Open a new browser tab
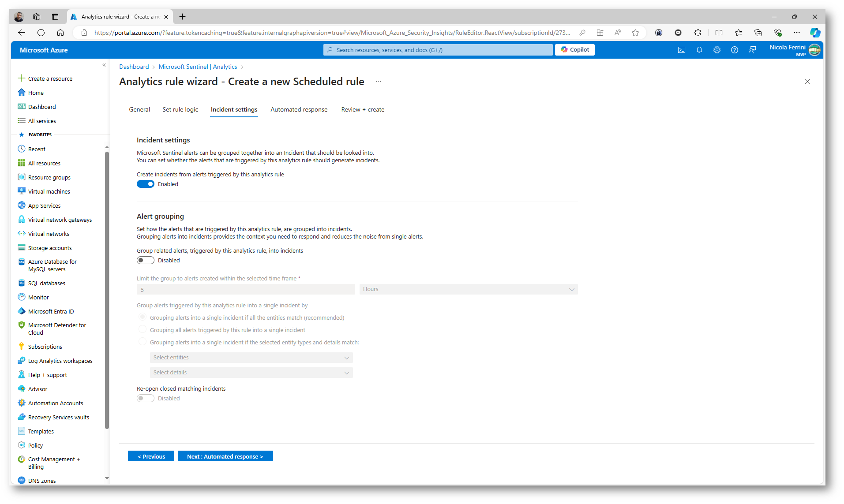Viewport: 844px width, 504px height. tap(182, 17)
